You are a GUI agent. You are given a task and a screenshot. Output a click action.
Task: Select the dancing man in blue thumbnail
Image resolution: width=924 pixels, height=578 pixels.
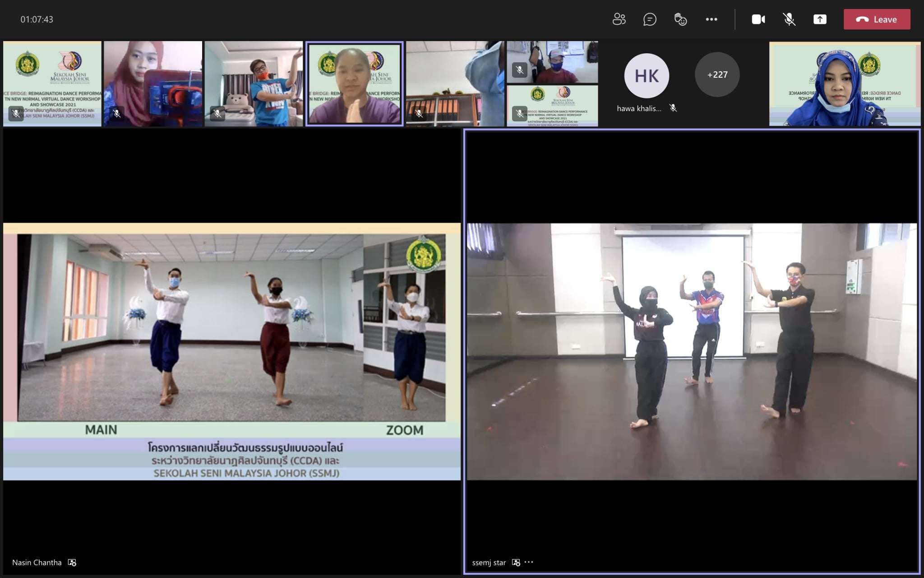click(254, 84)
